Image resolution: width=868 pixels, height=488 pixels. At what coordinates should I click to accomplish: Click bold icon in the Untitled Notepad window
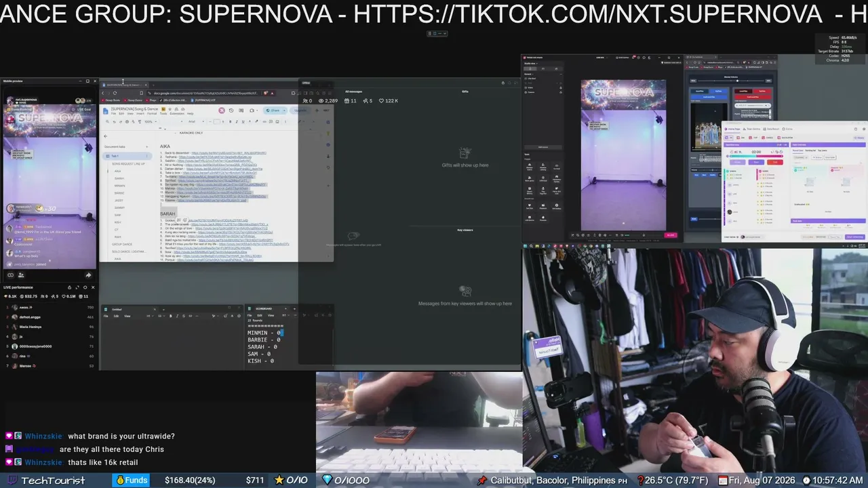tap(171, 316)
